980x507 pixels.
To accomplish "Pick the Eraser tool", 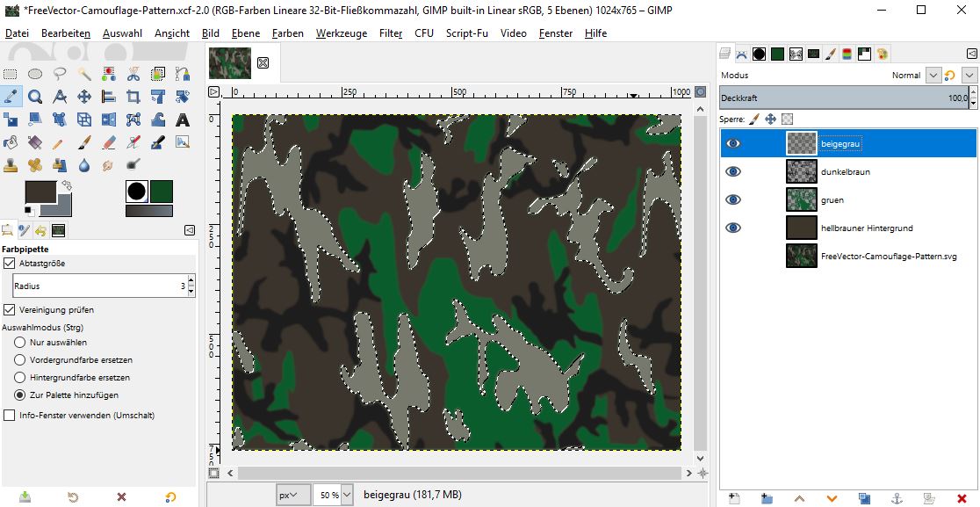I will coord(109,142).
